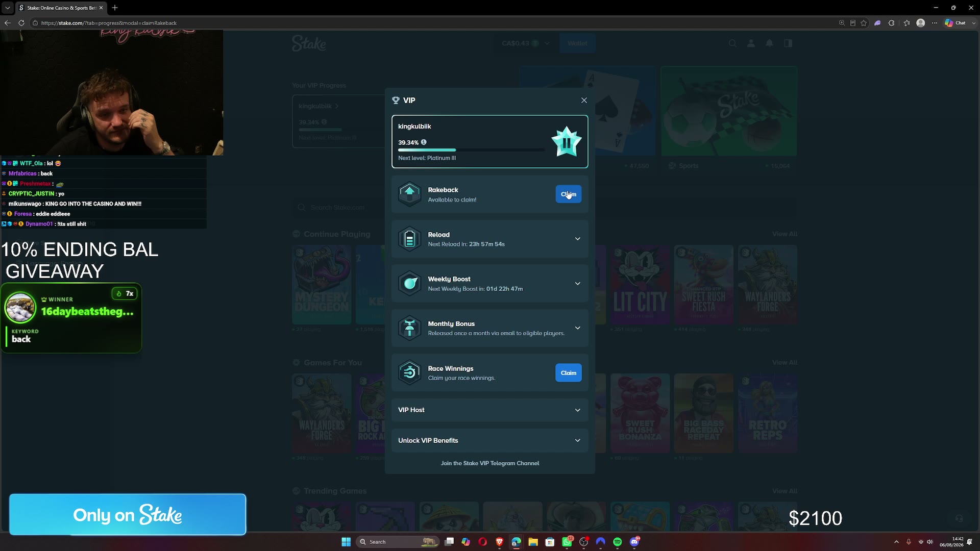Click the kingkulbiik link under Your VIP Progress
Image resolution: width=980 pixels, height=551 pixels.
[x=318, y=106]
